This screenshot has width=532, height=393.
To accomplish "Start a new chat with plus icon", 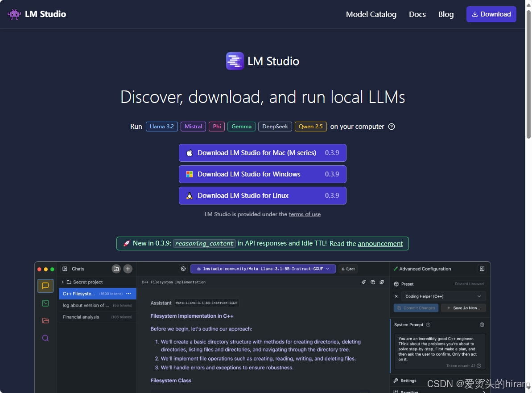I will [128, 269].
